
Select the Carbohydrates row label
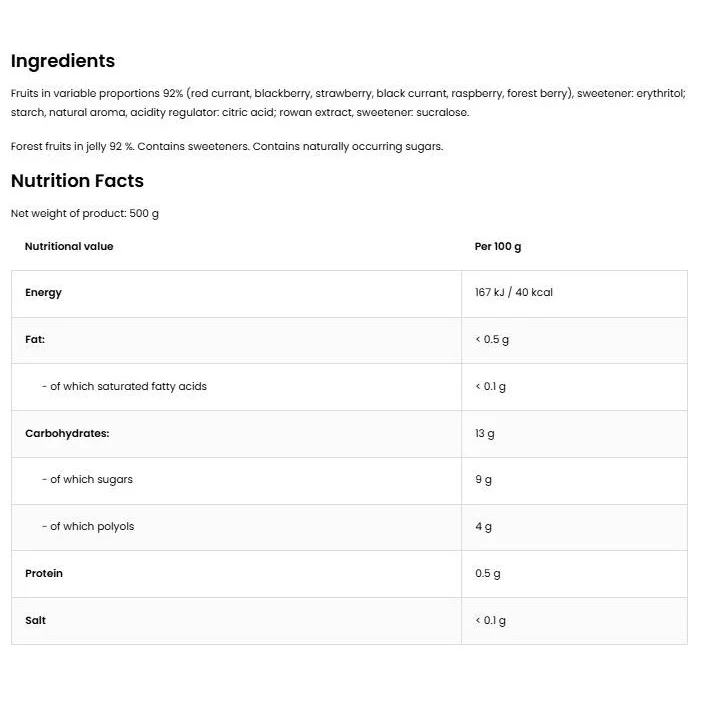(x=67, y=434)
